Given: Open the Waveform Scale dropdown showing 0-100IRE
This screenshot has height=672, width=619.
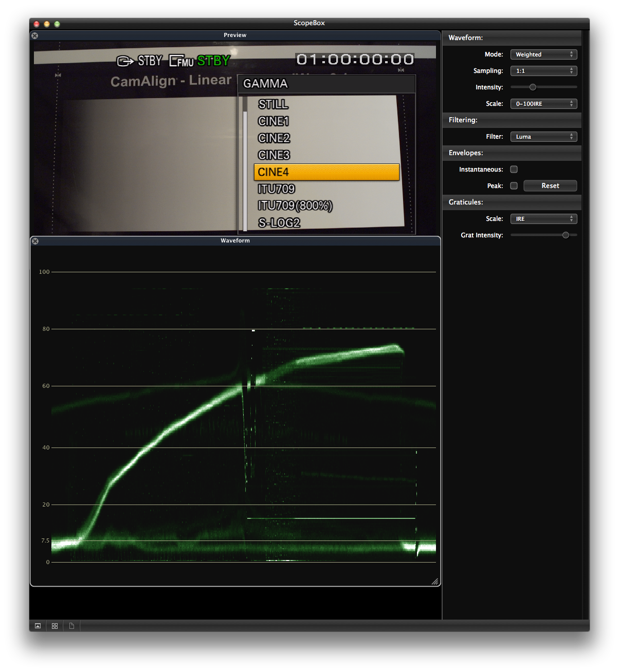Looking at the screenshot, I should pos(543,104).
